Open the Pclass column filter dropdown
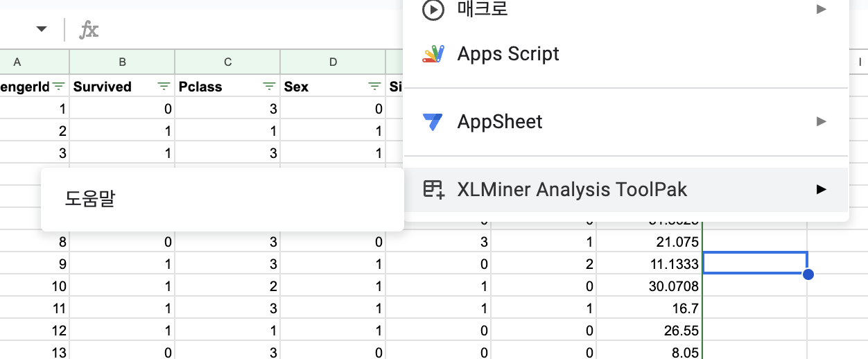The height and width of the screenshot is (359, 868). [x=269, y=87]
